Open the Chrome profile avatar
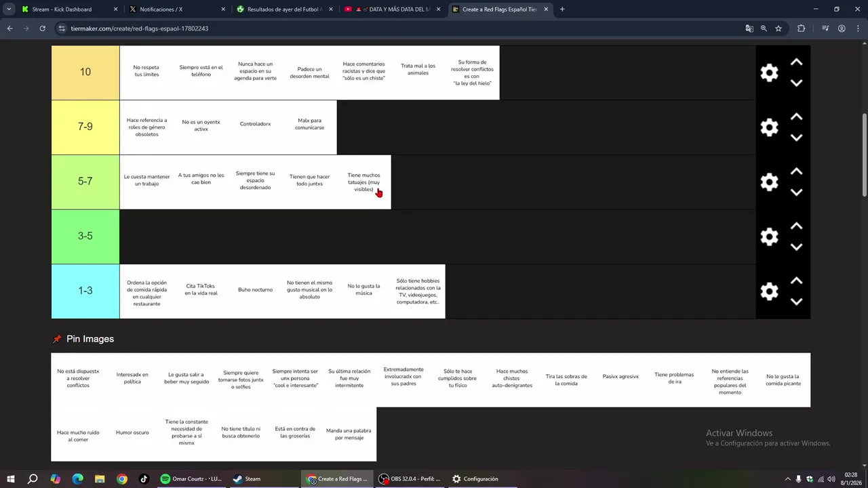 pyautogui.click(x=842, y=28)
